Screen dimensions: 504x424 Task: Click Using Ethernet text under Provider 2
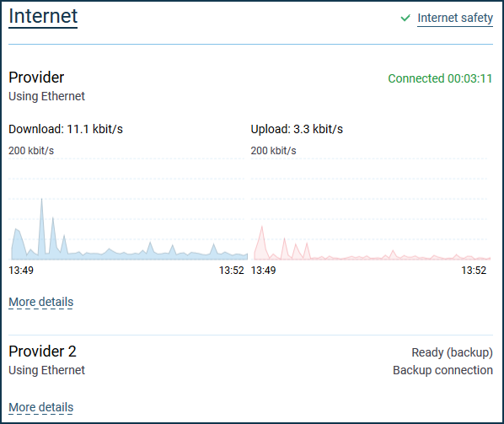coord(46,370)
